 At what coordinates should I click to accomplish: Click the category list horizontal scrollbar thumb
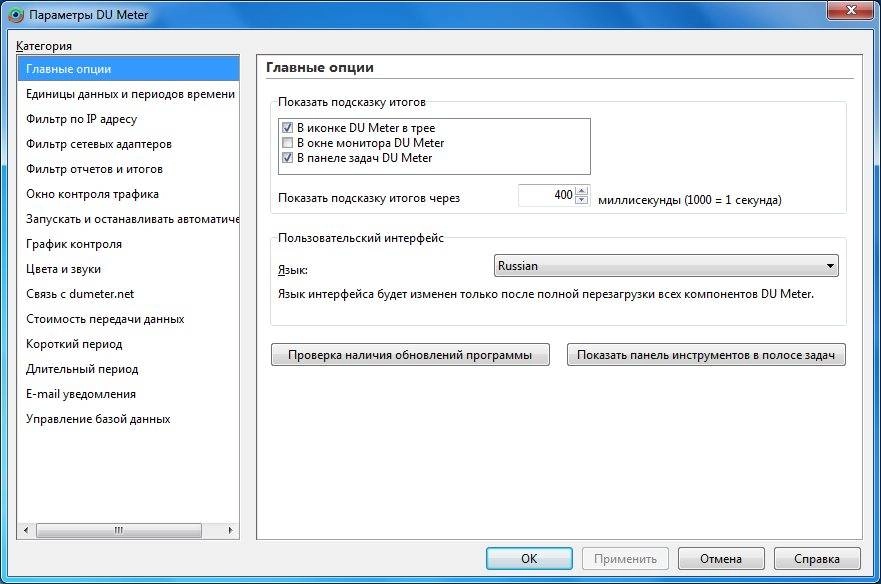click(x=119, y=530)
